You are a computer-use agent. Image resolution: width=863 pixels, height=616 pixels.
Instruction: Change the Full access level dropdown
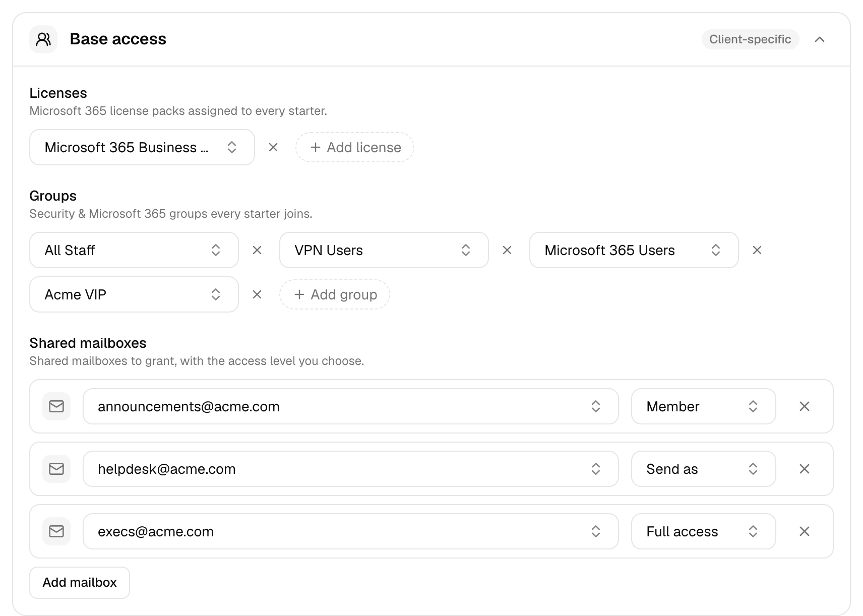[x=704, y=531]
